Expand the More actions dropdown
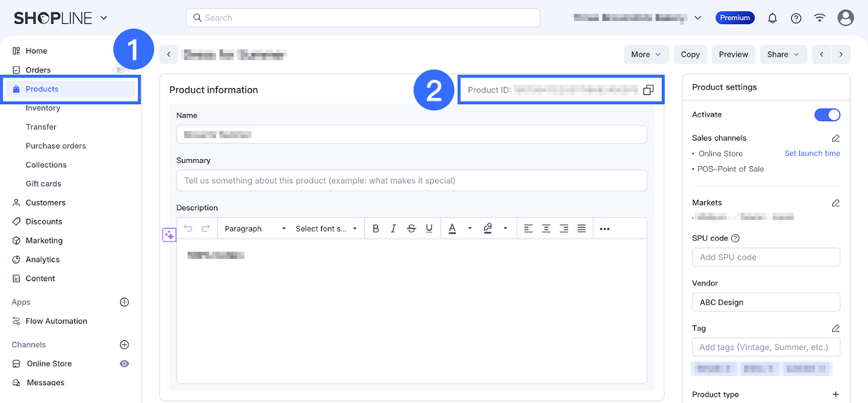This screenshot has width=868, height=403. pos(646,54)
